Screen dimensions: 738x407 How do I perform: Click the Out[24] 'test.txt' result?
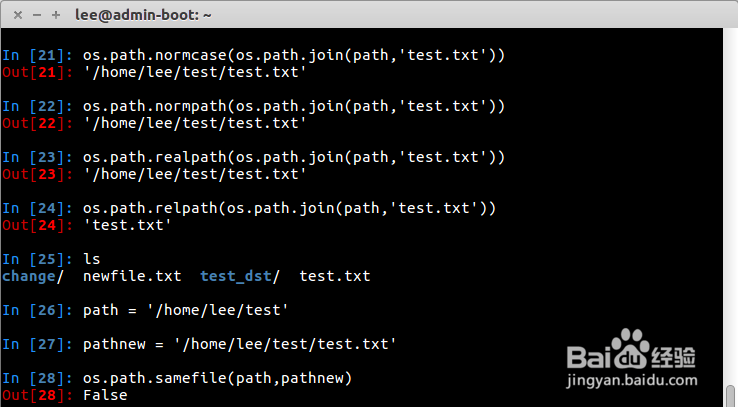coord(128,225)
